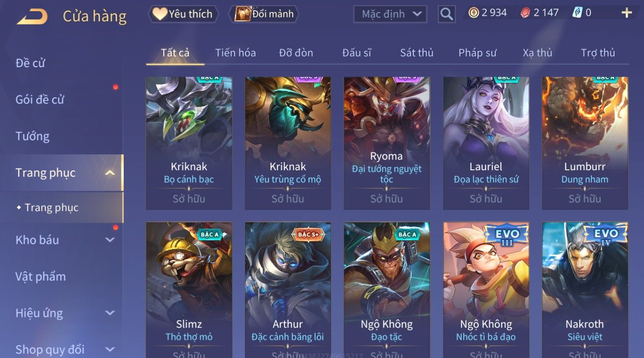The image size is (644, 358).
Task: Select the Lauriel Đọa lạc thiên sứ skin
Action: (486, 143)
